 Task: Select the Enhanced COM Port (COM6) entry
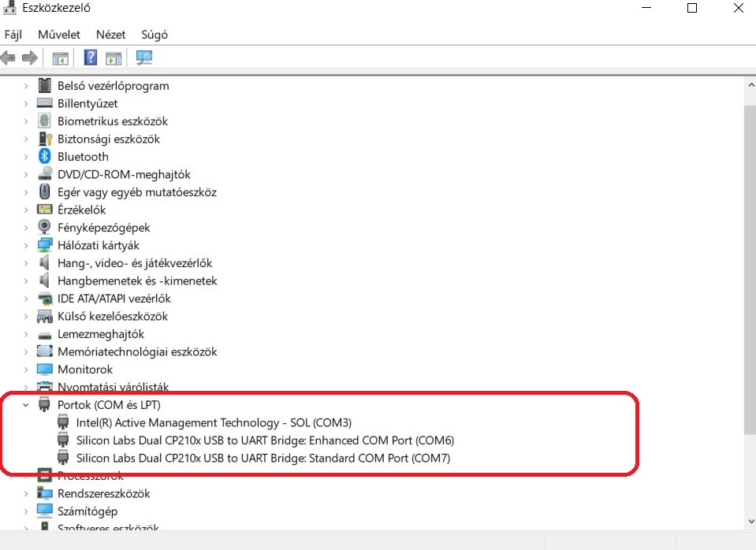(x=265, y=440)
